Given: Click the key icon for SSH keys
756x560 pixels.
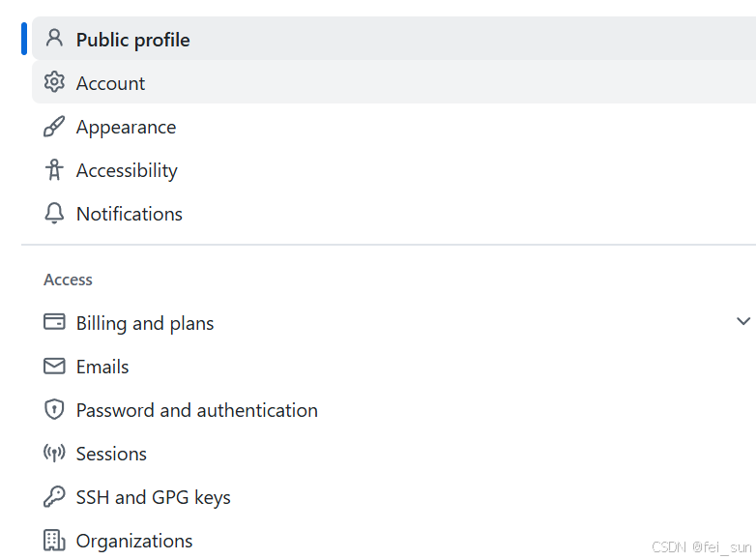Looking at the screenshot, I should coord(54,497).
